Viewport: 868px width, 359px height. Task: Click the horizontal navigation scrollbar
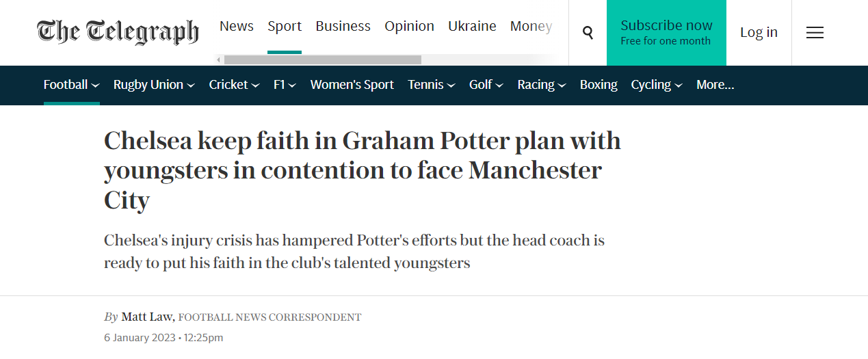tap(322, 59)
